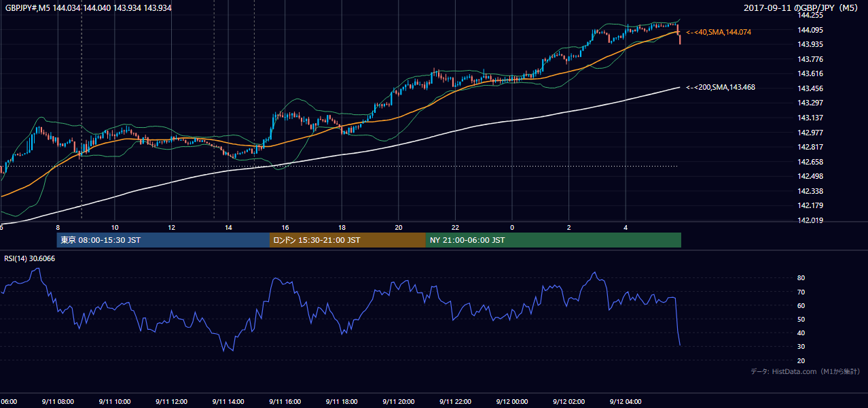
Task: Click price axis value 144.095
Action: (x=810, y=30)
